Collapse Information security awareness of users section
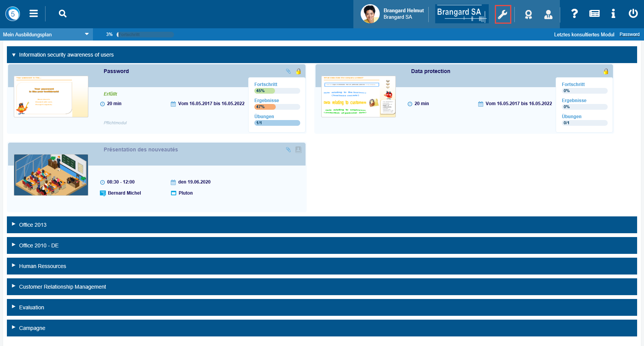The image size is (644, 346). (14, 55)
